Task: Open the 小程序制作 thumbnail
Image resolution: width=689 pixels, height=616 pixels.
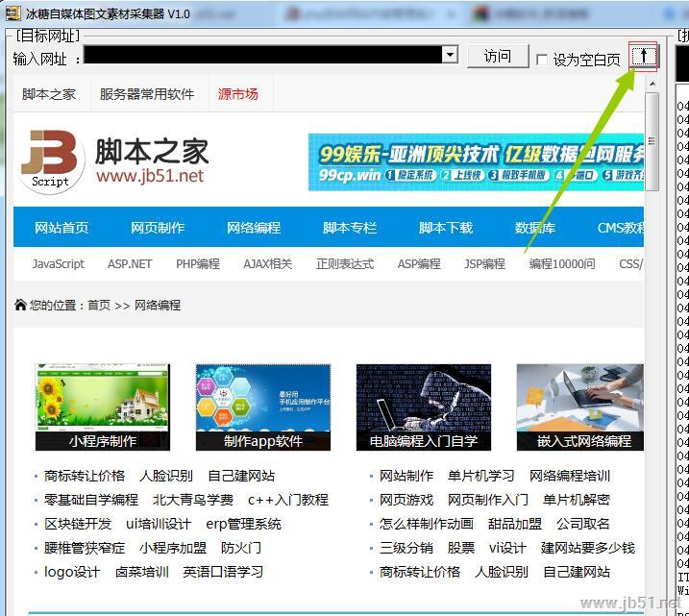Action: point(103,407)
